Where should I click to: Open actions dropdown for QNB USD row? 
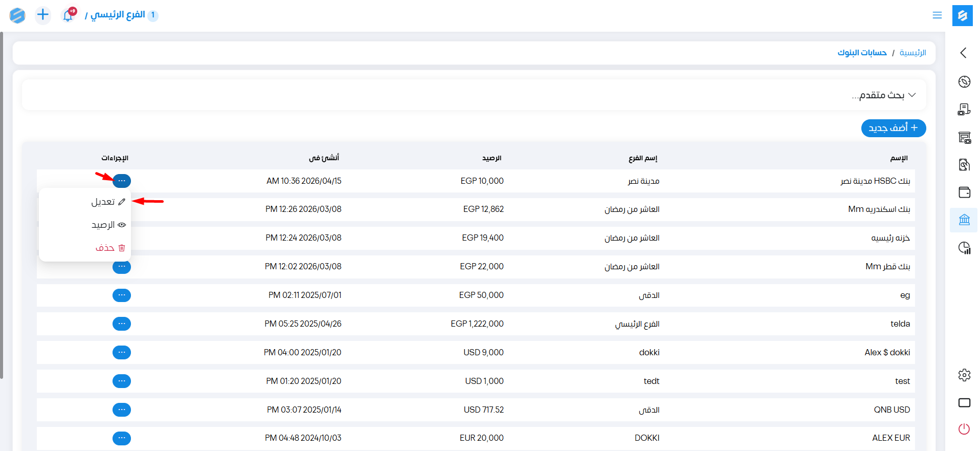point(122,410)
